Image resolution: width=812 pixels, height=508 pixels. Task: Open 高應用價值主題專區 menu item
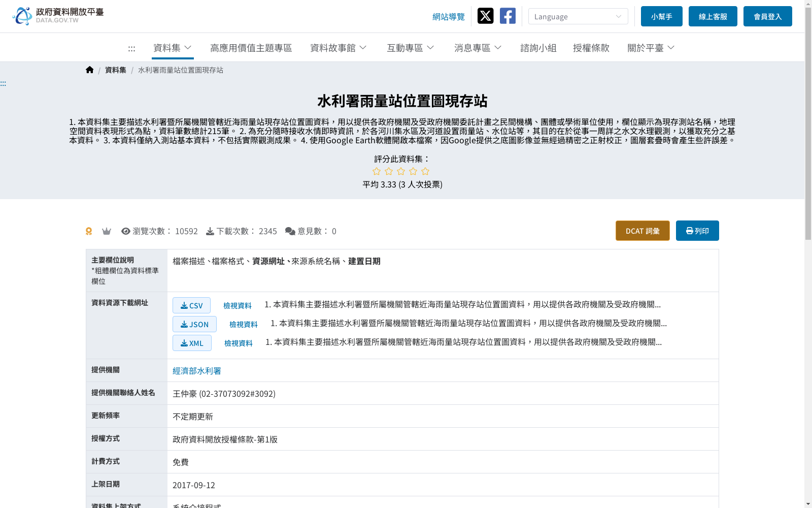(251, 48)
